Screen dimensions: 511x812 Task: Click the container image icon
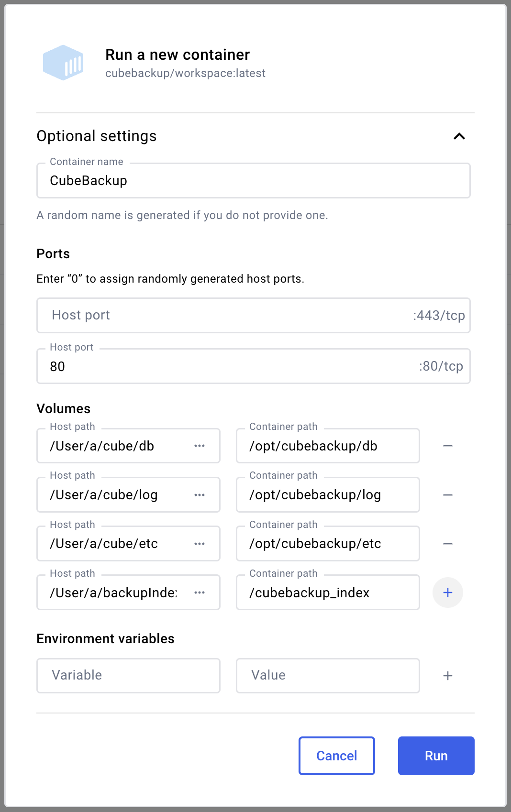coord(63,63)
